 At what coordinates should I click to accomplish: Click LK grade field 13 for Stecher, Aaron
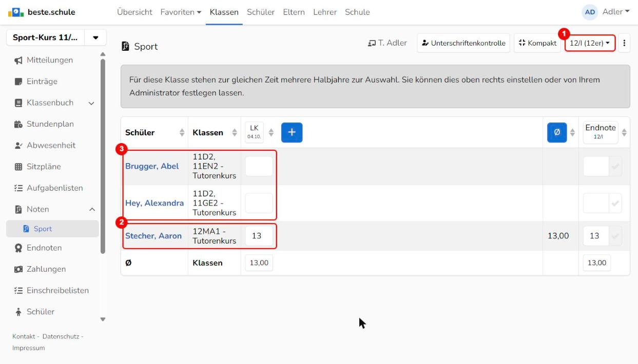[259, 236]
